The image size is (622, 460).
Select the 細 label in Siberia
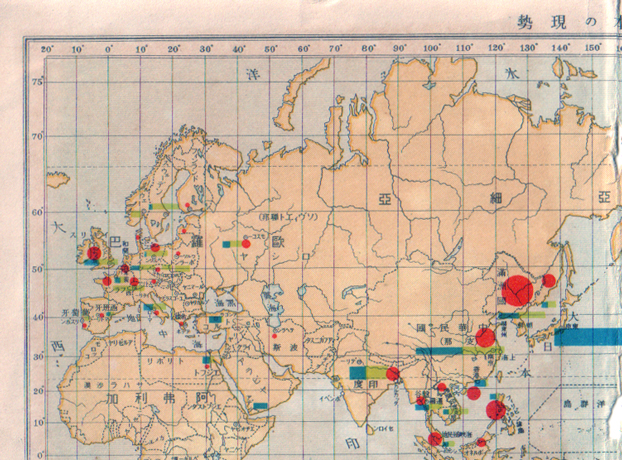coord(494,199)
